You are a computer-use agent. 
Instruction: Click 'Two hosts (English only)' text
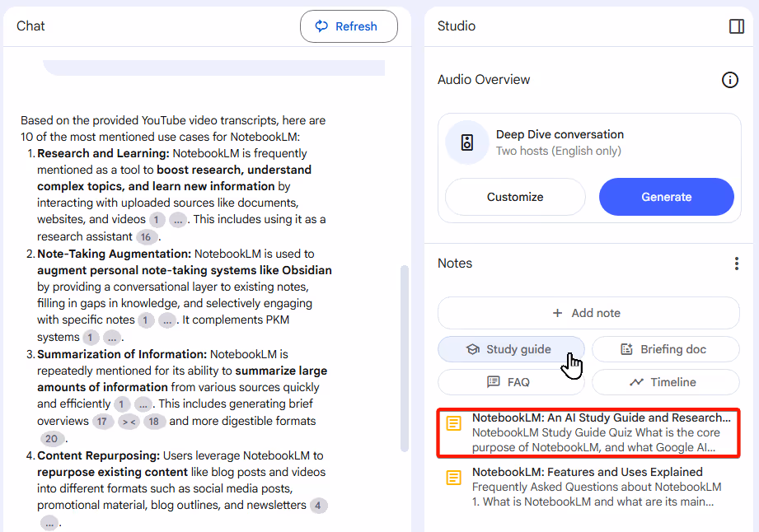point(558,151)
